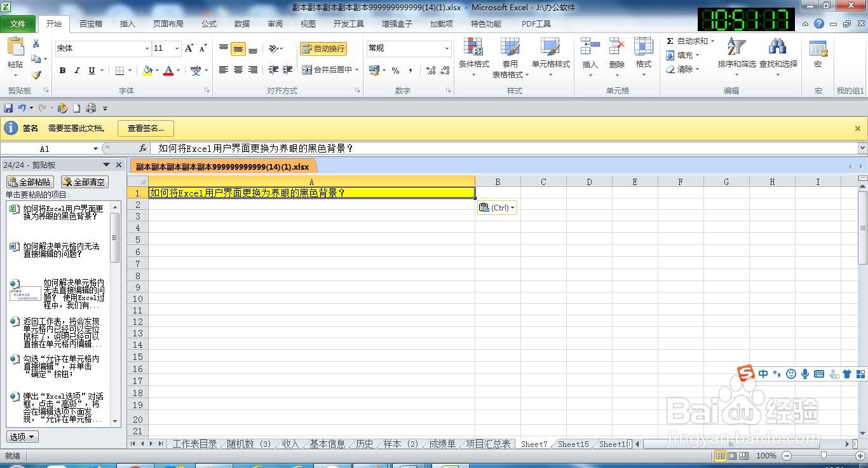Toggle middle vertical alignment

[238, 48]
